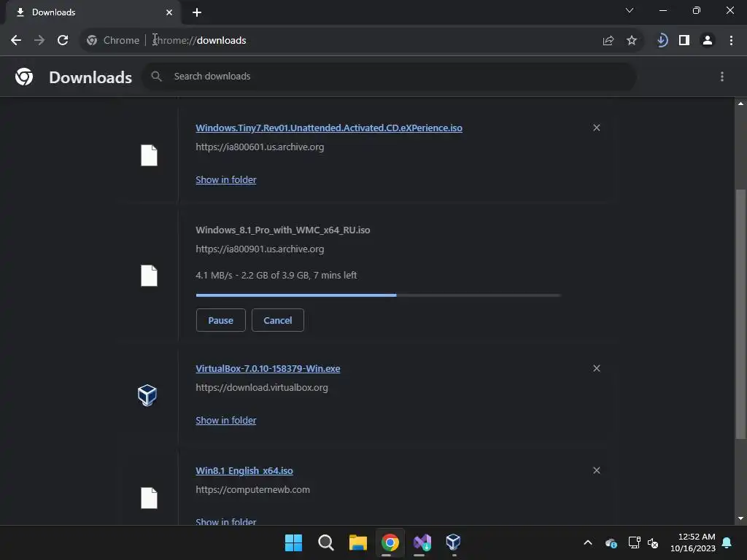This screenshot has width=747, height=560.
Task: Click the muted volume tray icon
Action: [653, 542]
